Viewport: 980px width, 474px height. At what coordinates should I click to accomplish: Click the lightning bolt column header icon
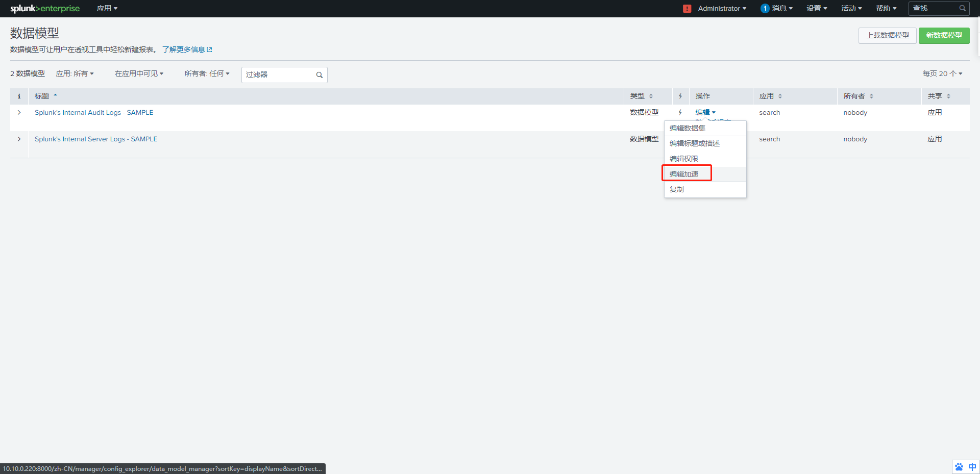[x=680, y=96]
